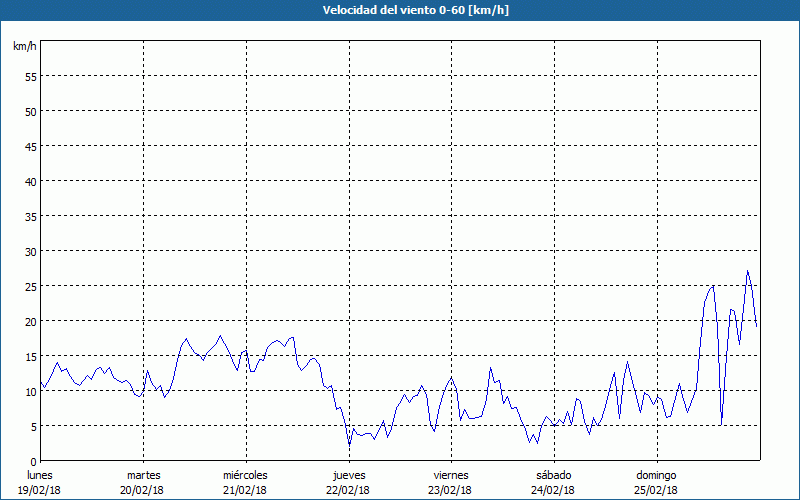Click the "km/h" unit label above the axis
The width and height of the screenshot is (800, 500).
coord(24,47)
